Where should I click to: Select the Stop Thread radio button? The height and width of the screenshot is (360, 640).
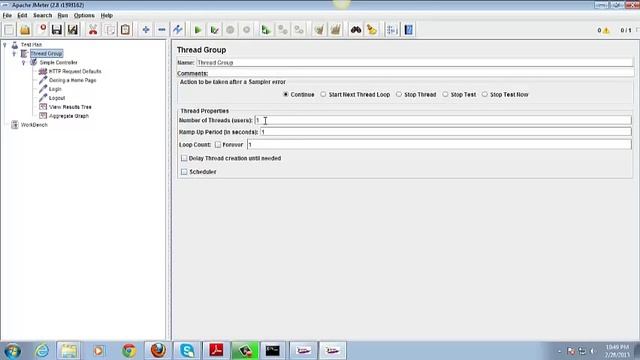coord(399,94)
